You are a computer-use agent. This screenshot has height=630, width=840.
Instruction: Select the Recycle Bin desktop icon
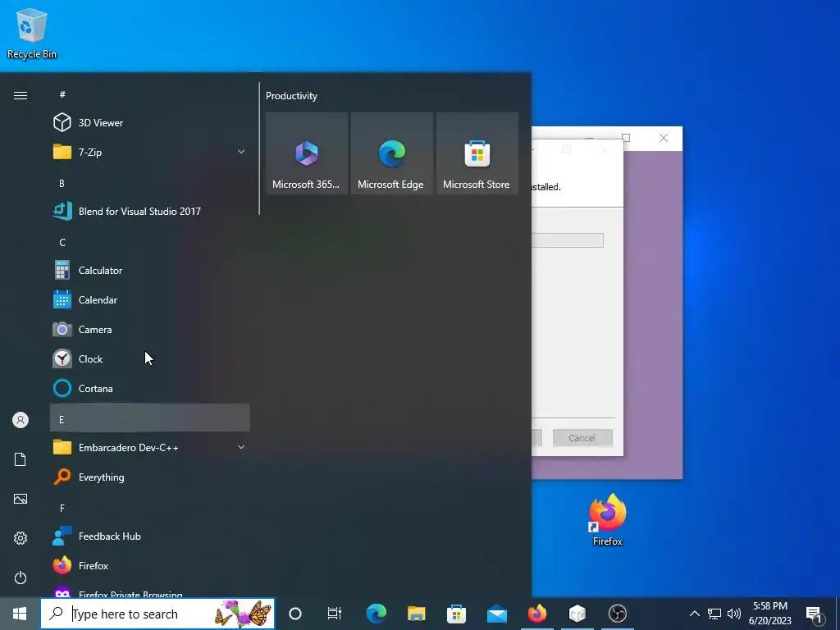[32, 33]
